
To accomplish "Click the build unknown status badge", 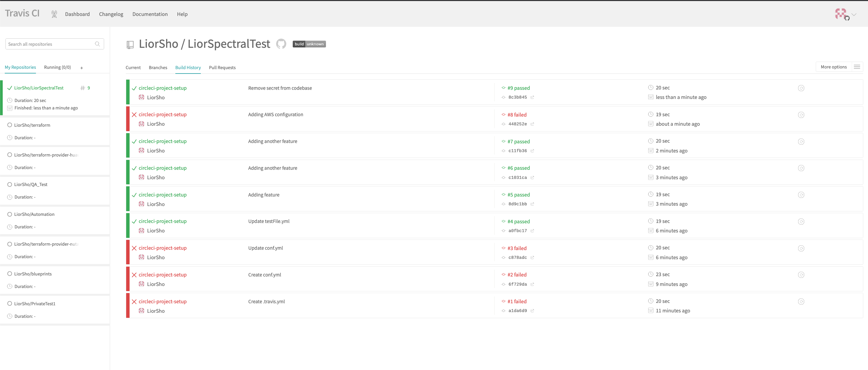I will 309,44.
